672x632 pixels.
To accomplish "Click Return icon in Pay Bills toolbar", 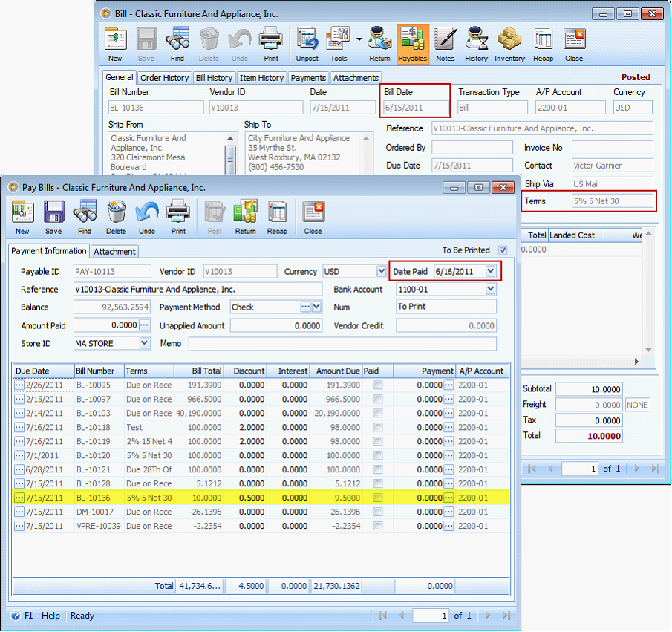I will click(x=245, y=217).
